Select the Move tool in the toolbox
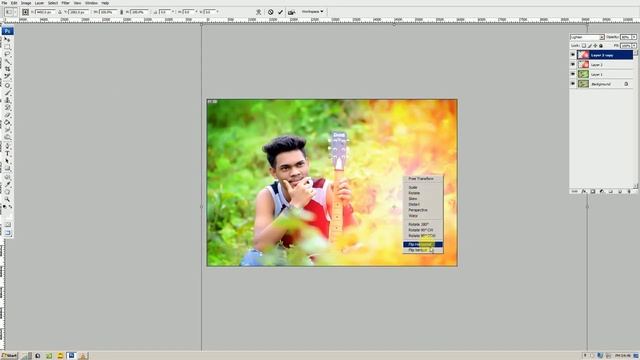The height and width of the screenshot is (360, 640). (7, 40)
